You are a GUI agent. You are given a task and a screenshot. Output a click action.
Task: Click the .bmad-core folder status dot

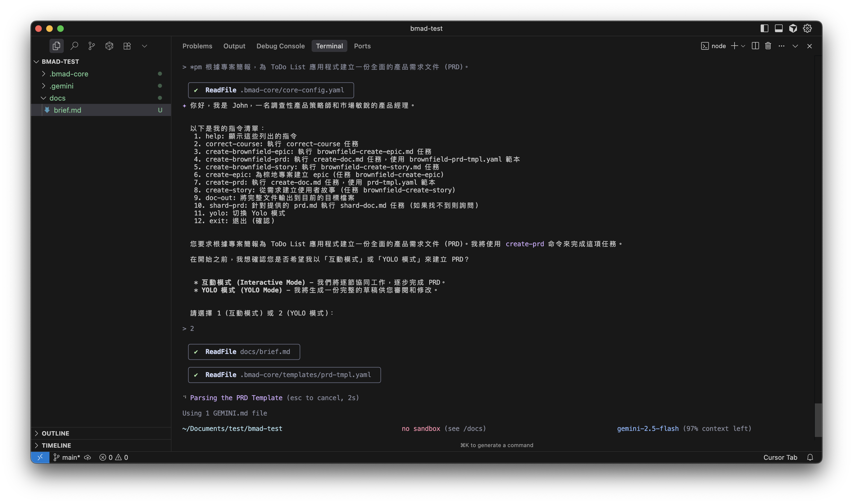pyautogui.click(x=160, y=74)
